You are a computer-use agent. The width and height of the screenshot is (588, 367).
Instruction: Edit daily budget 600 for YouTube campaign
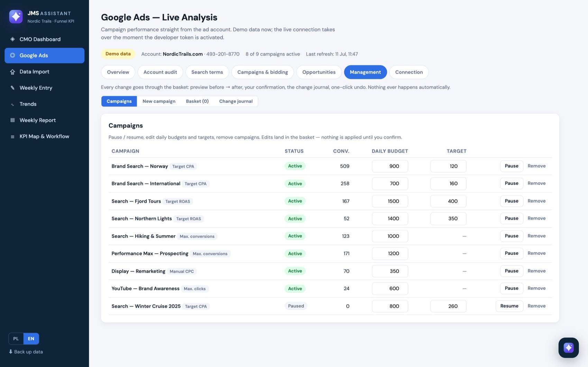tap(390, 289)
